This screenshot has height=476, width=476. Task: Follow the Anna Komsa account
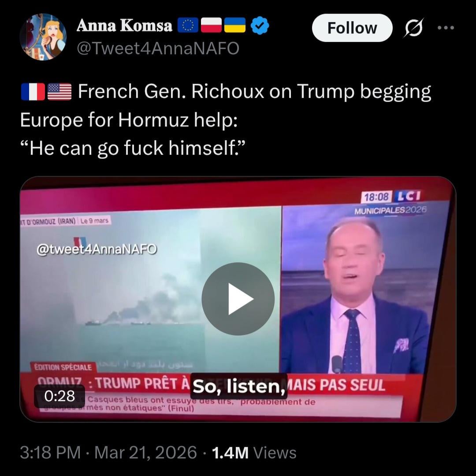point(352,28)
